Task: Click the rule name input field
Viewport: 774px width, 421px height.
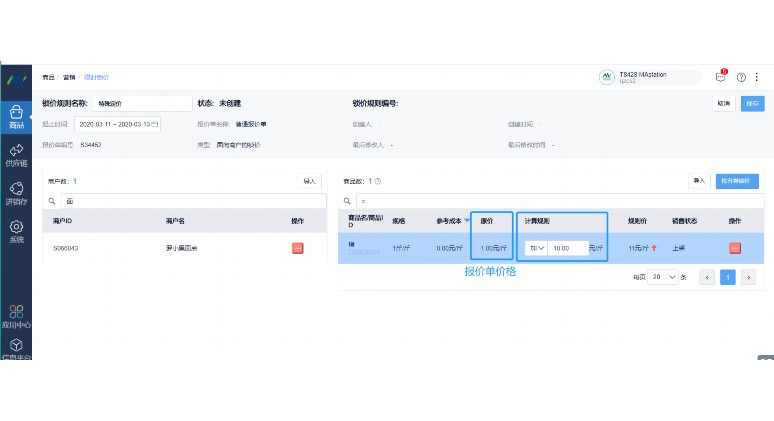Action: 142,104
